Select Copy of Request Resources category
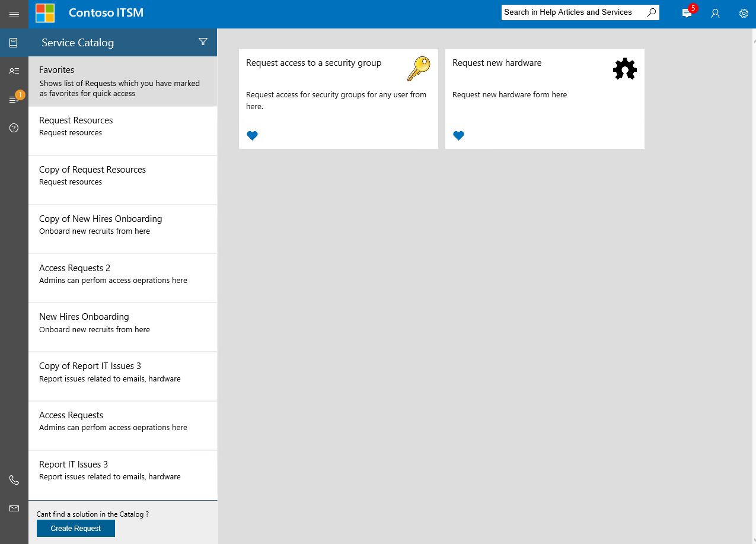Screen dimensions: 756x544 coord(123,180)
